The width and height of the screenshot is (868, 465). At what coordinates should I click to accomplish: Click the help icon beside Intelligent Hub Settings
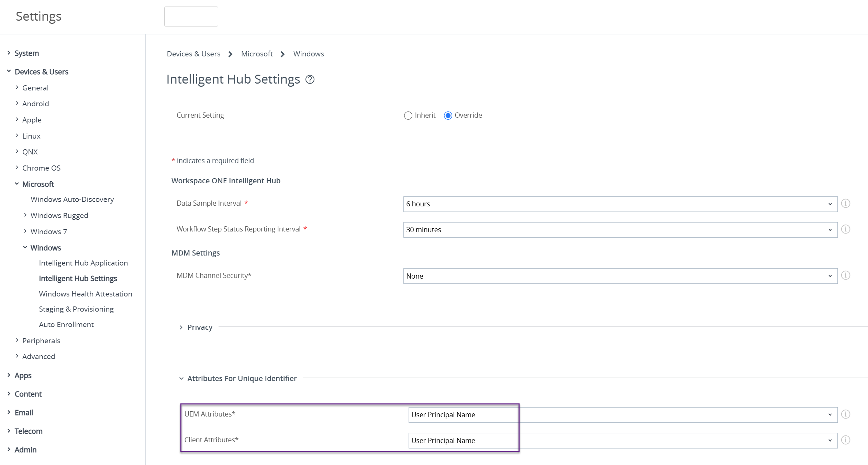point(310,79)
